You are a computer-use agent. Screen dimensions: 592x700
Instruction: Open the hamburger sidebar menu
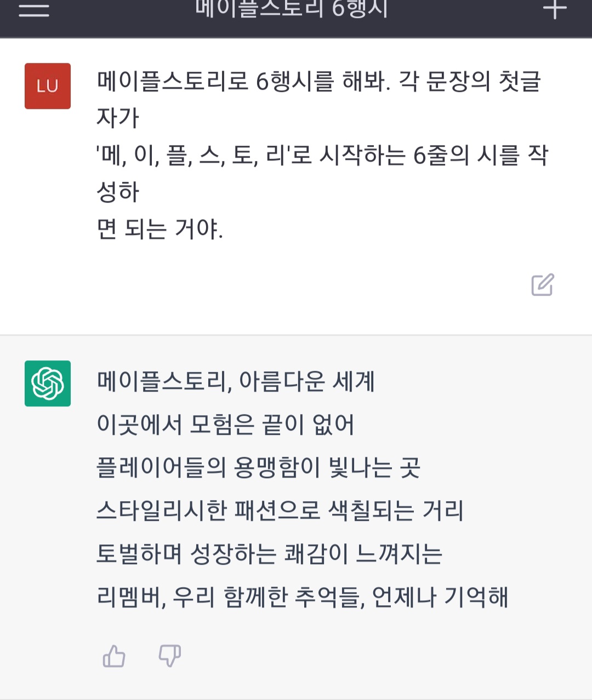coord(34,9)
